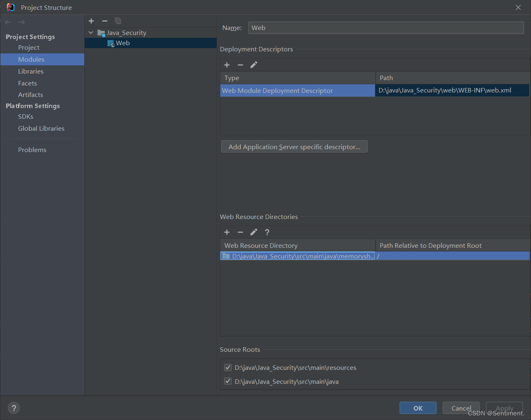This screenshot has width=531, height=420.
Task: Select the Web facet tree item
Action: pyautogui.click(x=150, y=43)
